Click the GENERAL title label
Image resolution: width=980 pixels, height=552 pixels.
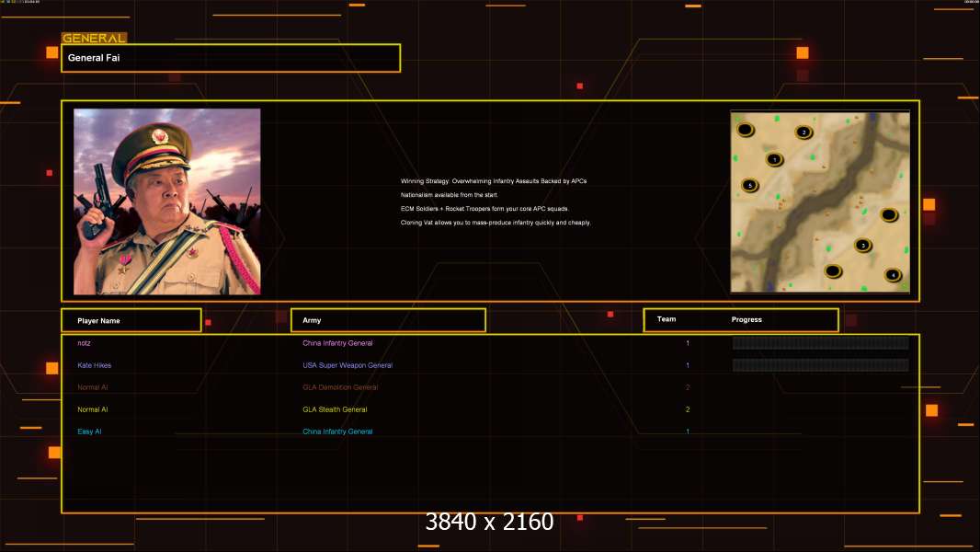pos(94,38)
